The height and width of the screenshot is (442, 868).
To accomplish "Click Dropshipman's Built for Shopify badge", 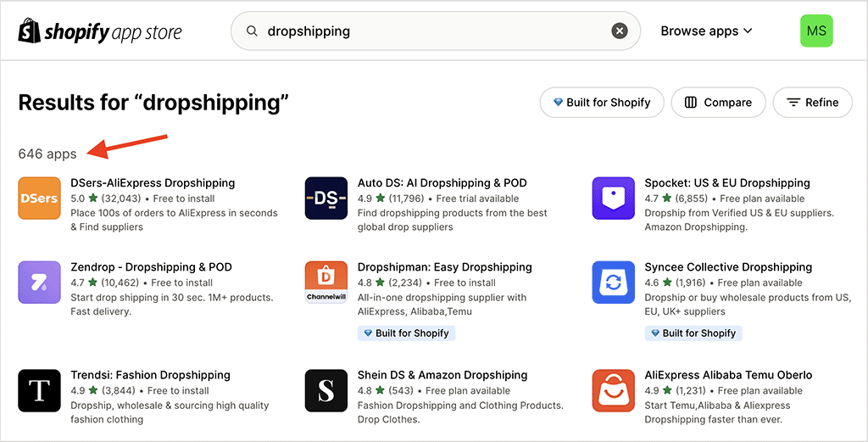I will [x=406, y=333].
